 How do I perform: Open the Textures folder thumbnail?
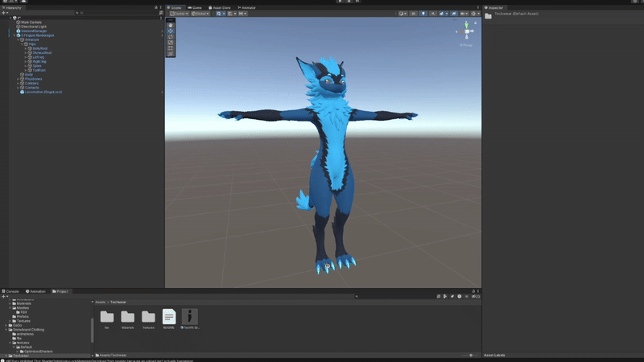coord(148,319)
